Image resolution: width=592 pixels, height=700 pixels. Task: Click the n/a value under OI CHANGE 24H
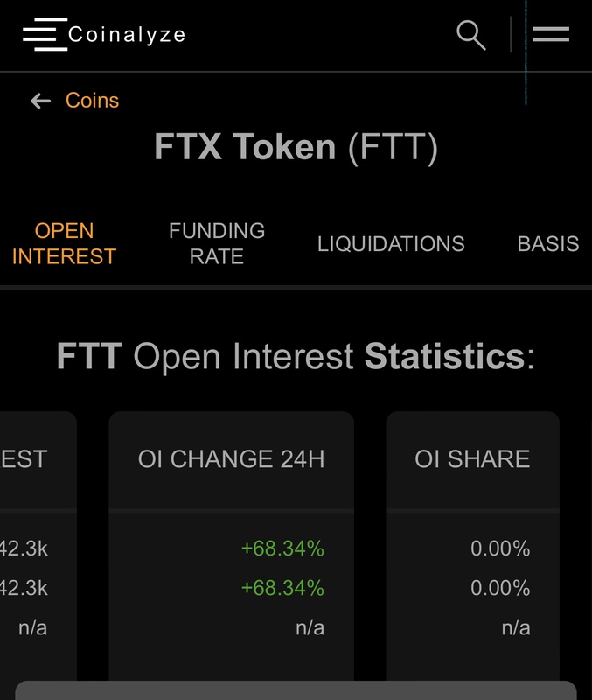[310, 627]
